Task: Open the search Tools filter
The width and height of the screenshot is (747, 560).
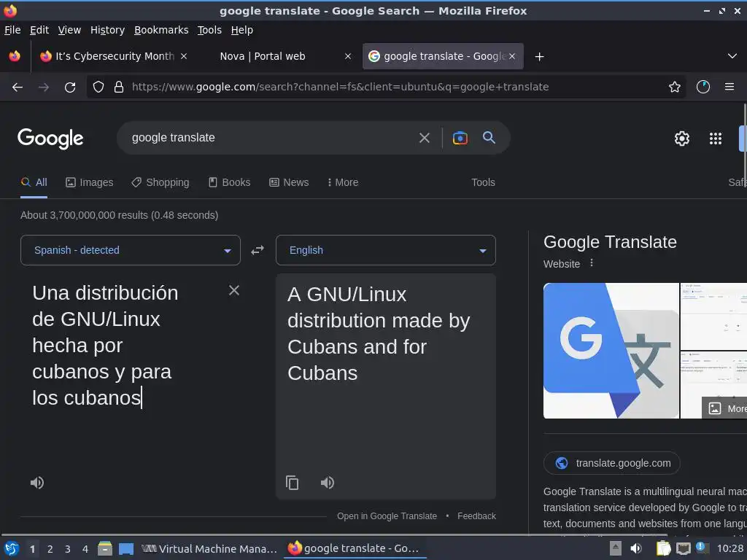Action: (x=483, y=182)
